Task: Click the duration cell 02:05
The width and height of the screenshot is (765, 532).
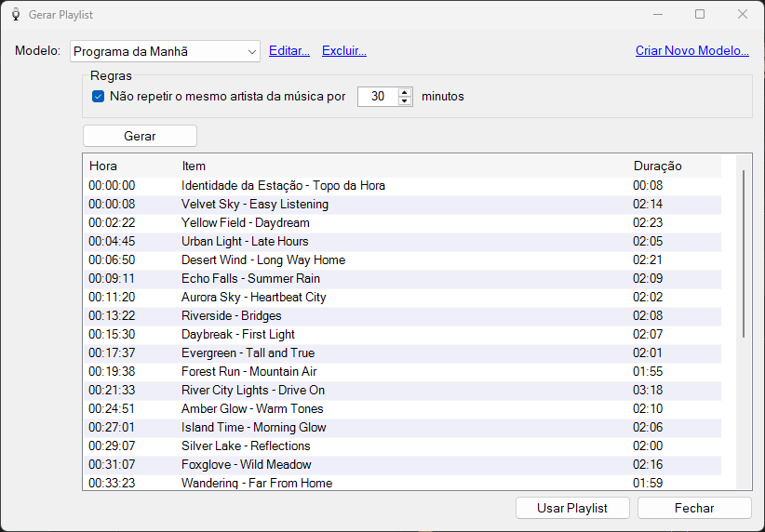Action: [648, 242]
